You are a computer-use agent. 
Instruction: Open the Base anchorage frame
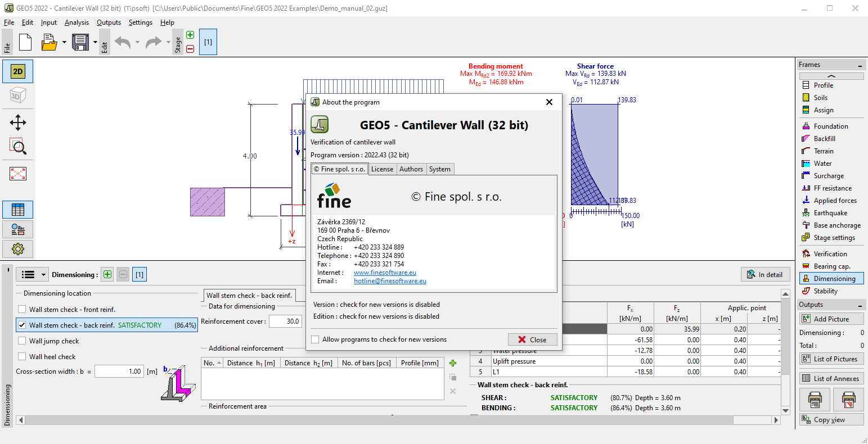click(831, 225)
